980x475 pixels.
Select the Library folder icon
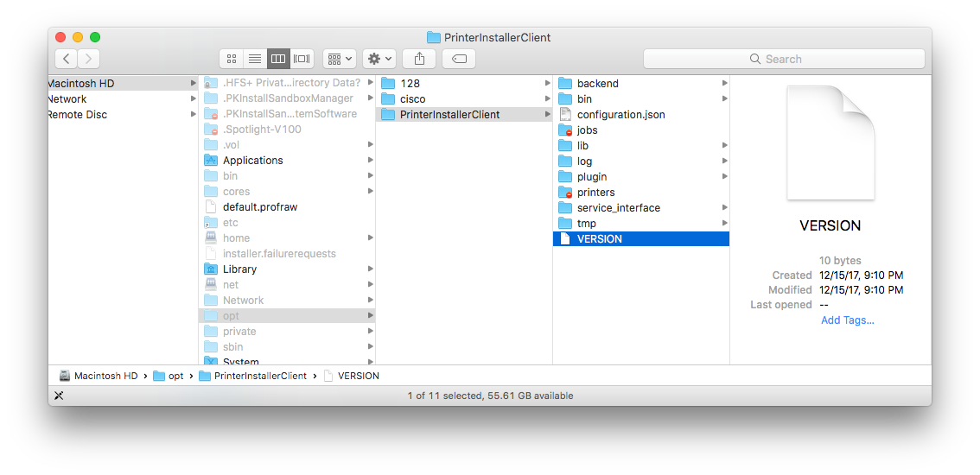click(211, 269)
